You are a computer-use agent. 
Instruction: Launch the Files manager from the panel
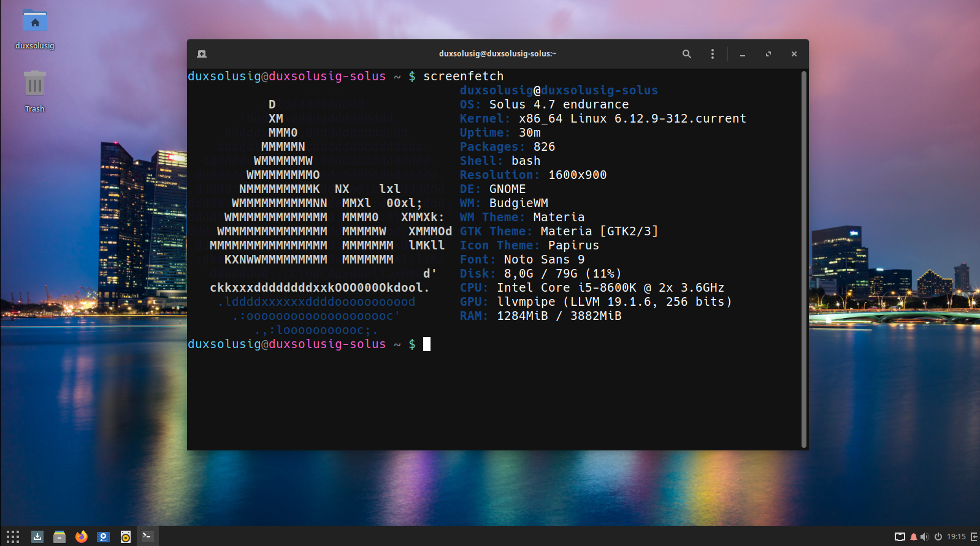pyautogui.click(x=59, y=537)
